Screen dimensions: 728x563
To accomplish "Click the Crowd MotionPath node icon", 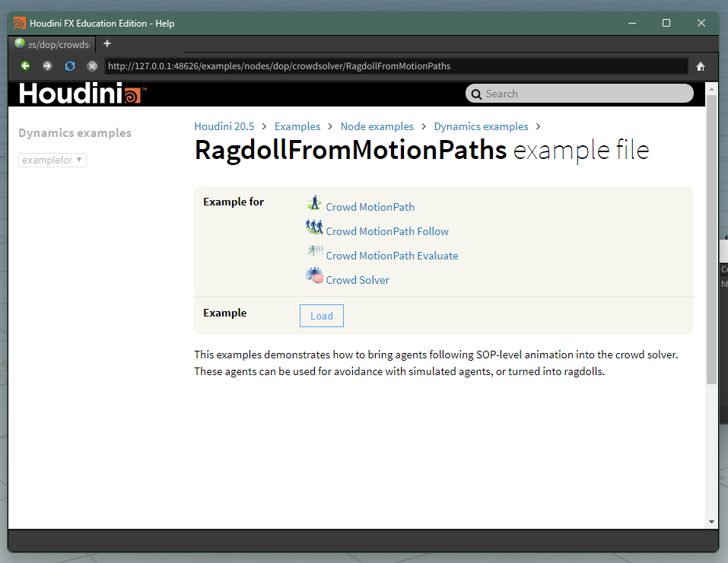I will [x=314, y=203].
